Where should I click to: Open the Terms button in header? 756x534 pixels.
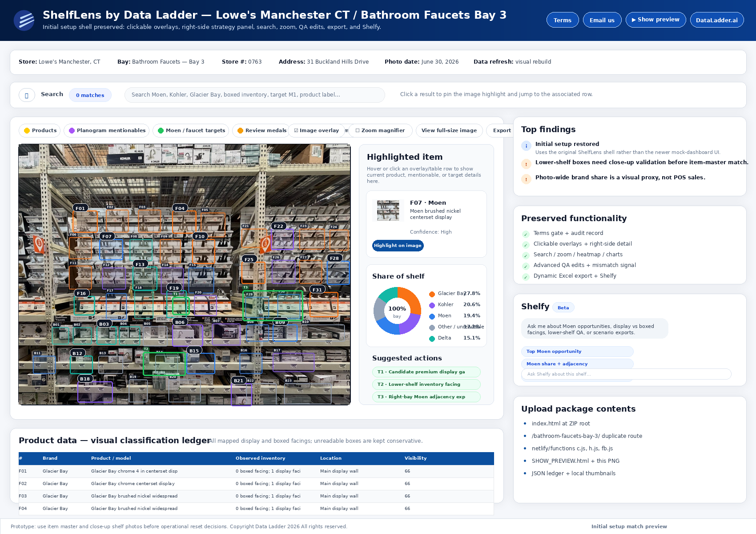pos(563,20)
